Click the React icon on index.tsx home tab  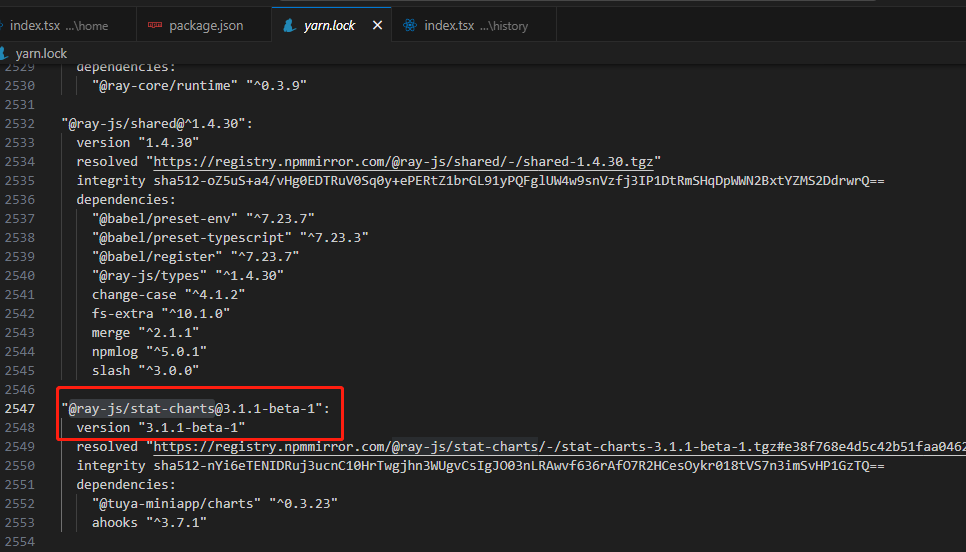(2, 25)
